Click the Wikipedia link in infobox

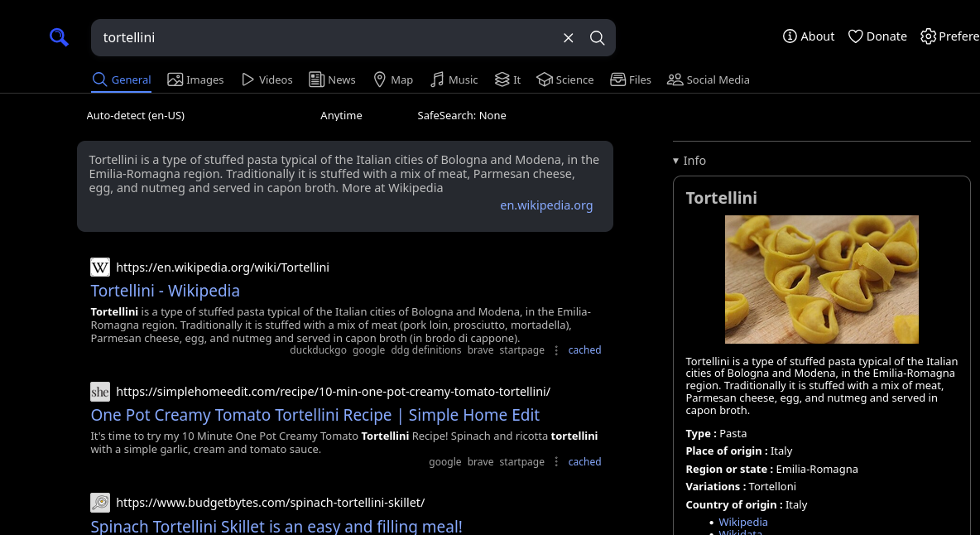(743, 522)
